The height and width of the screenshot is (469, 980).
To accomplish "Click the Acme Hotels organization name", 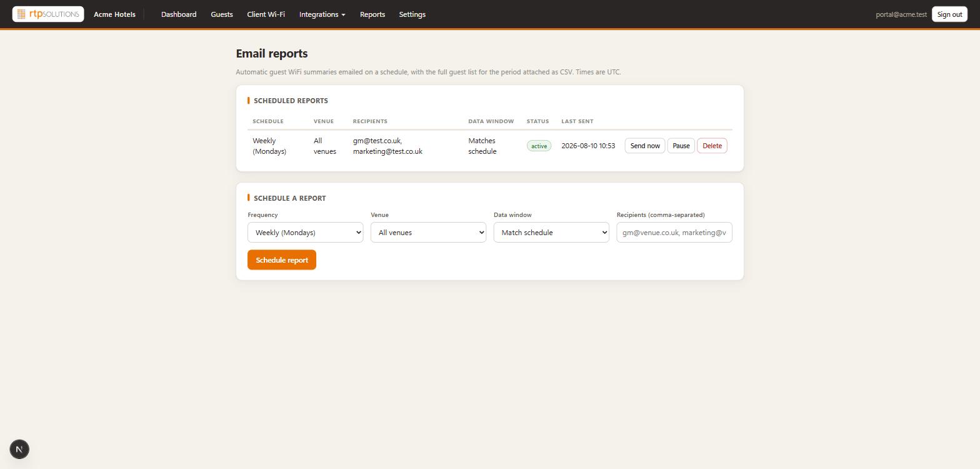I will [x=114, y=14].
